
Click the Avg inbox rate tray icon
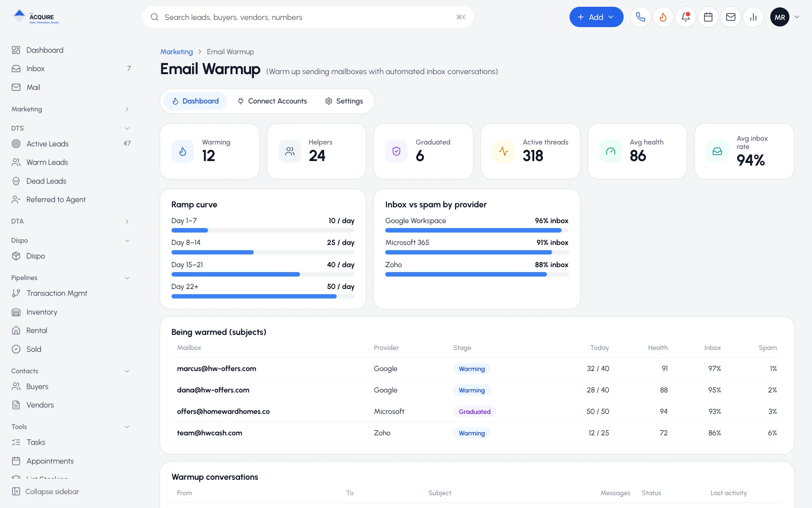click(717, 151)
